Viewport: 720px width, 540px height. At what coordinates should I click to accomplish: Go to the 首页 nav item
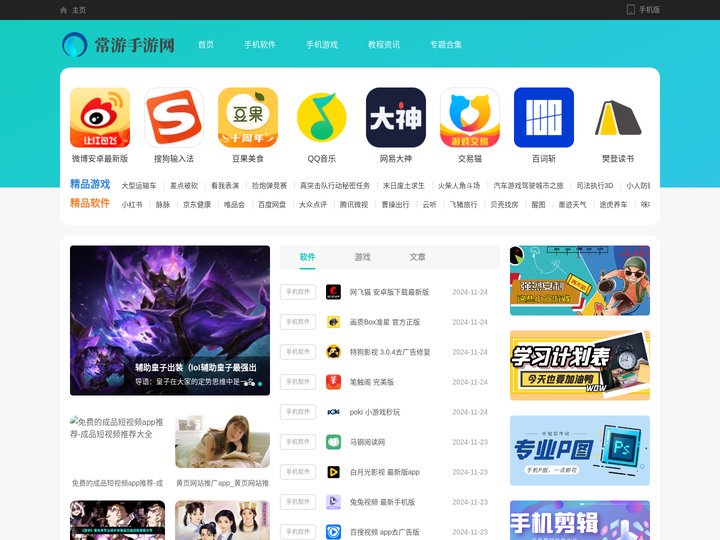coord(206,45)
